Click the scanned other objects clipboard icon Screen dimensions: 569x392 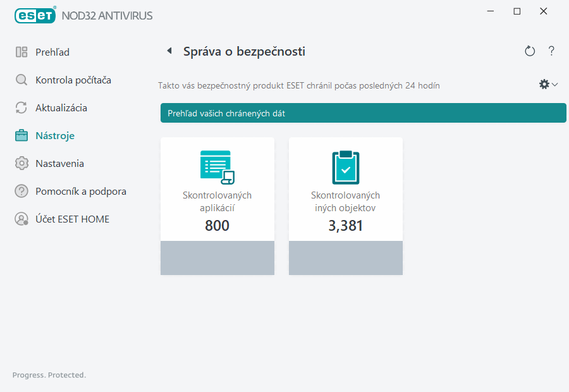[x=345, y=166]
